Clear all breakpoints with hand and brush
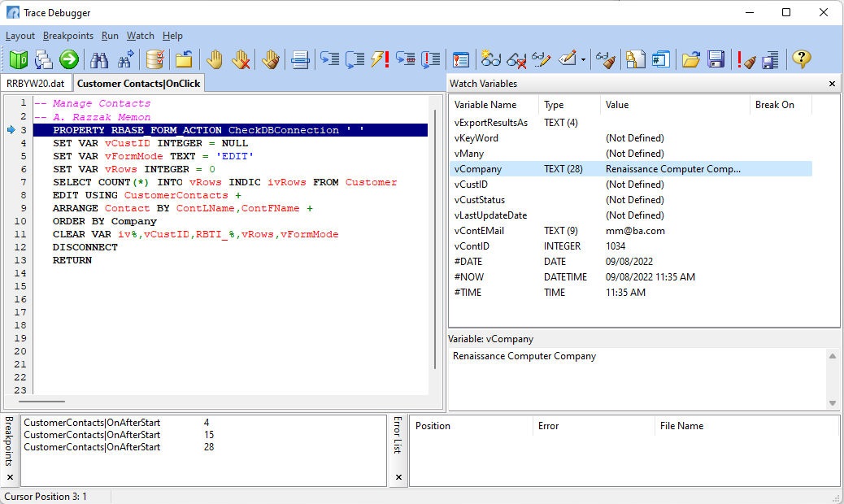This screenshot has height=504, width=844. click(x=271, y=59)
